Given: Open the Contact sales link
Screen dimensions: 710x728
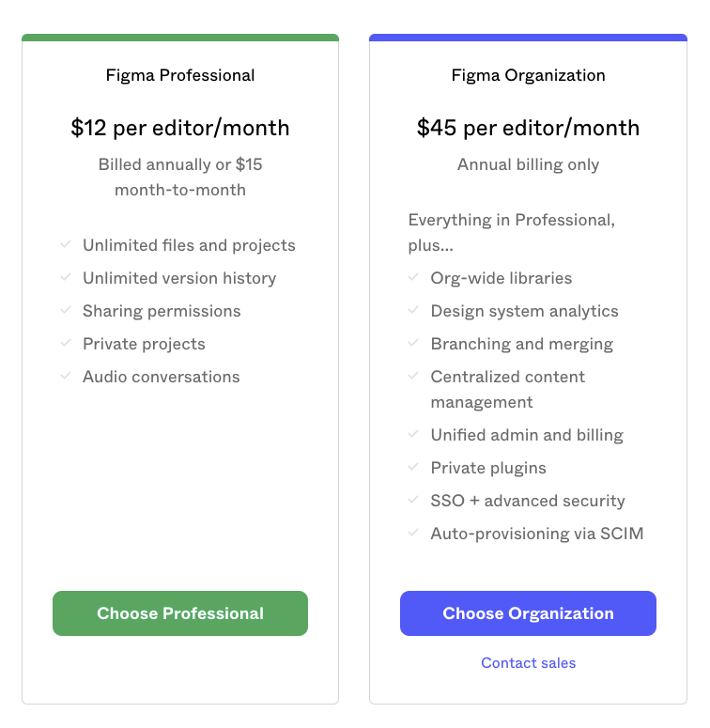Looking at the screenshot, I should (528, 663).
